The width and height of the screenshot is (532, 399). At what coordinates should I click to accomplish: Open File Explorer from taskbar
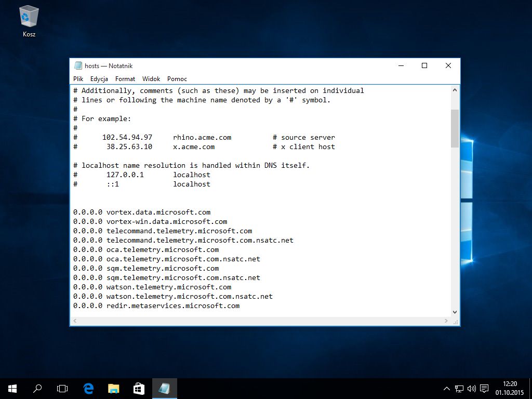[114, 389]
